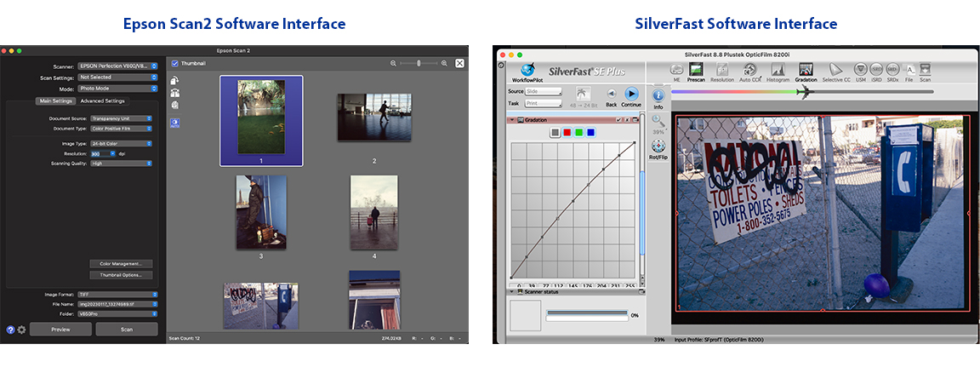The width and height of the screenshot is (980, 373).
Task: Click the Rot/Flip icon
Action: 658,148
